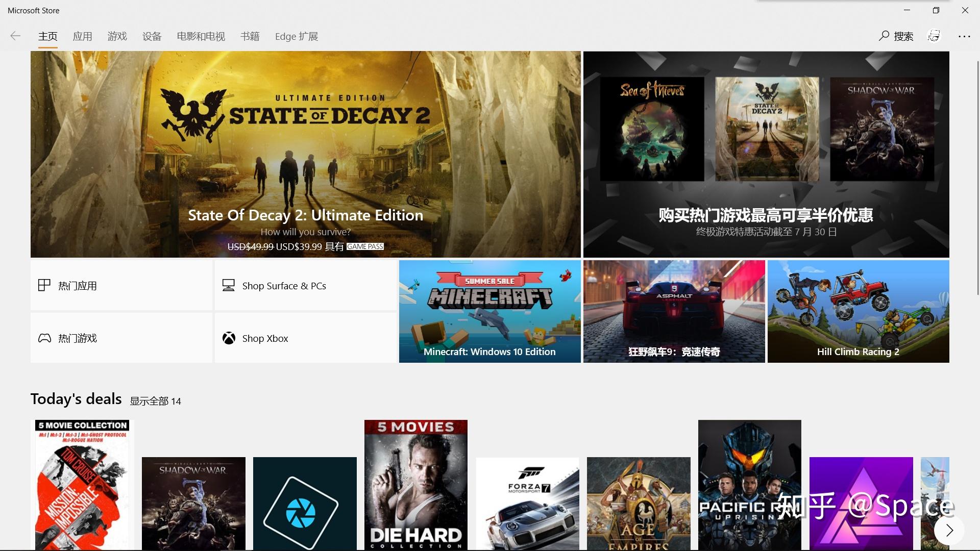980x551 pixels.
Task: Open the Edge 扩展 tab
Action: point(296,36)
